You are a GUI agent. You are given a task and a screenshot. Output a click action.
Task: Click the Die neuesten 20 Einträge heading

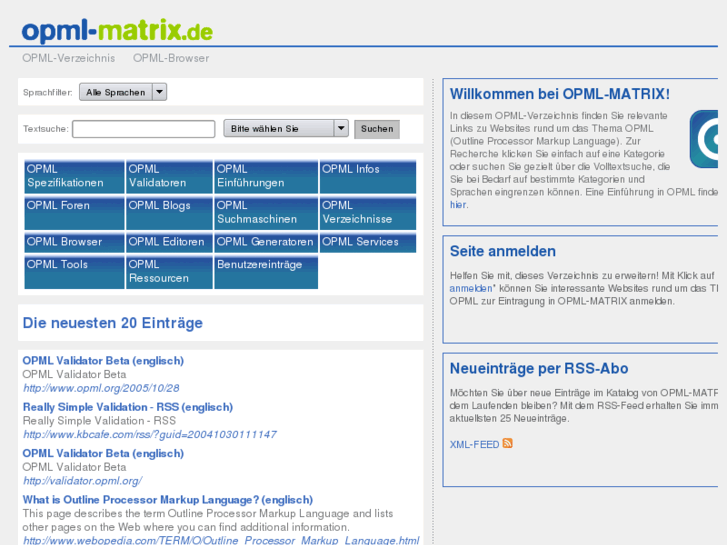113,323
